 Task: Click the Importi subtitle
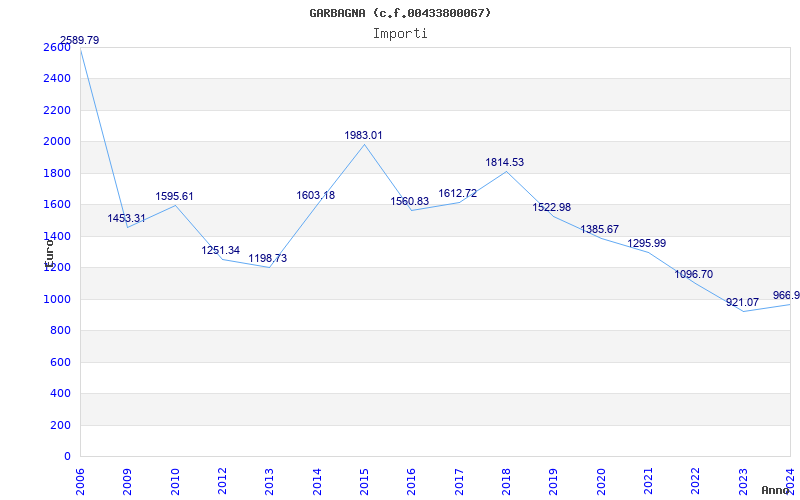tap(400, 34)
